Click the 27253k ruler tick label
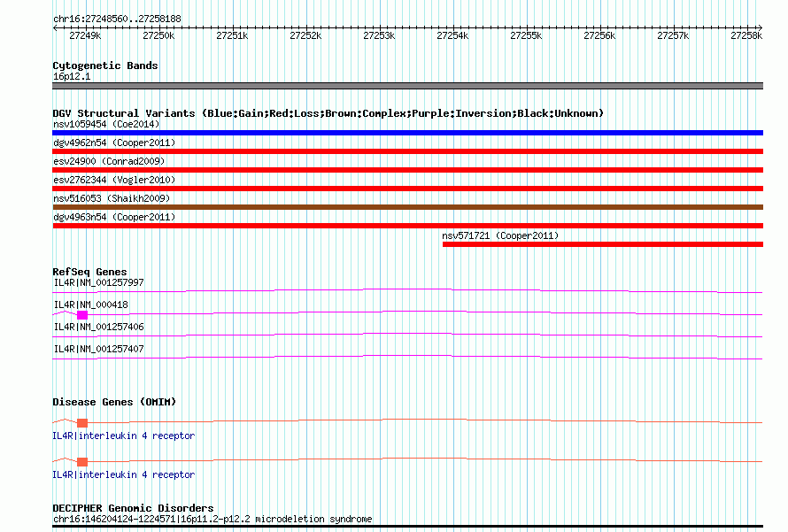Screen dimensions: 788x532 pos(379,35)
